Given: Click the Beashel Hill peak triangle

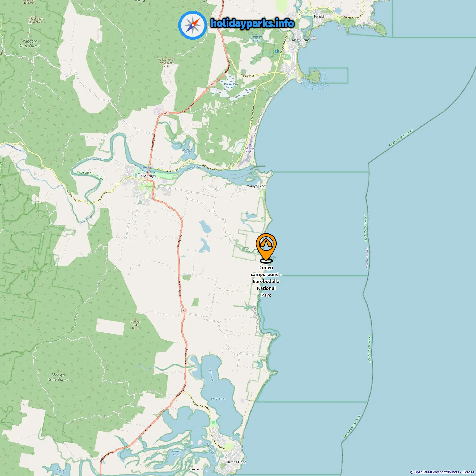Looking at the screenshot, I should click(135, 319).
